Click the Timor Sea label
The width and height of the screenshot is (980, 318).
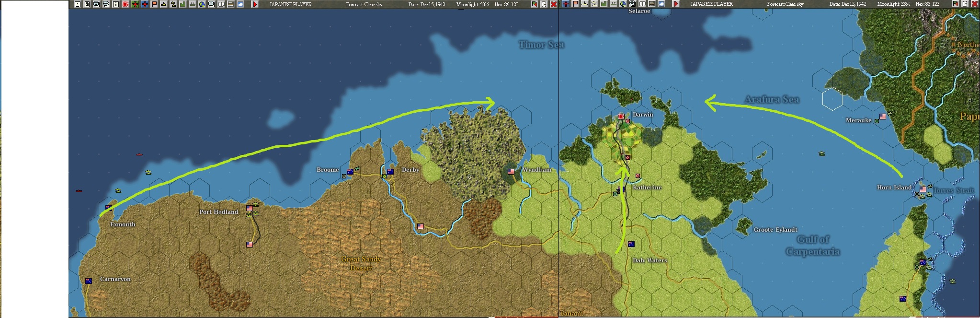point(542,45)
